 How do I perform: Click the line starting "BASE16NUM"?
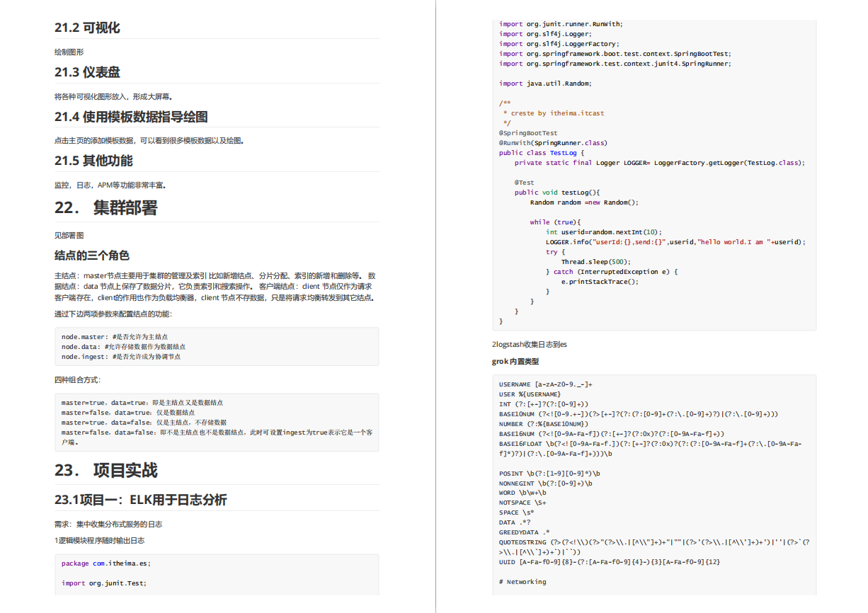(611, 434)
